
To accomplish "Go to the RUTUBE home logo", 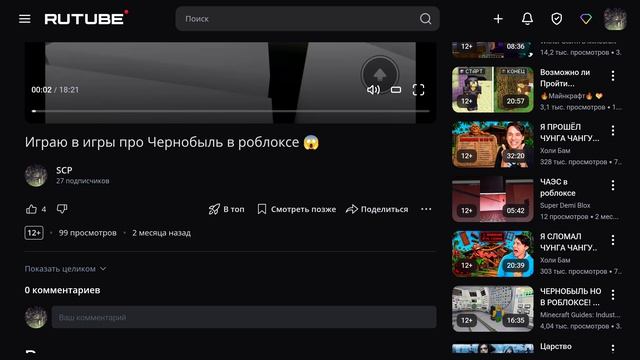I will click(x=86, y=18).
